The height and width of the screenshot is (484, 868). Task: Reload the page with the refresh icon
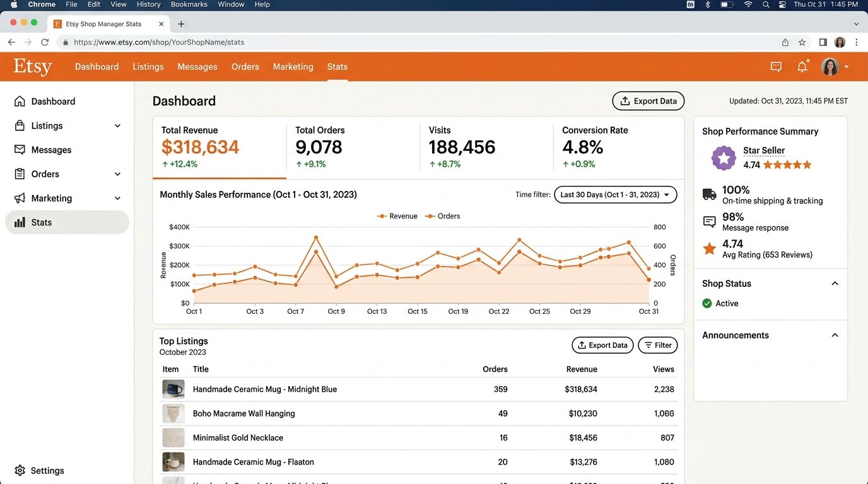coord(45,42)
